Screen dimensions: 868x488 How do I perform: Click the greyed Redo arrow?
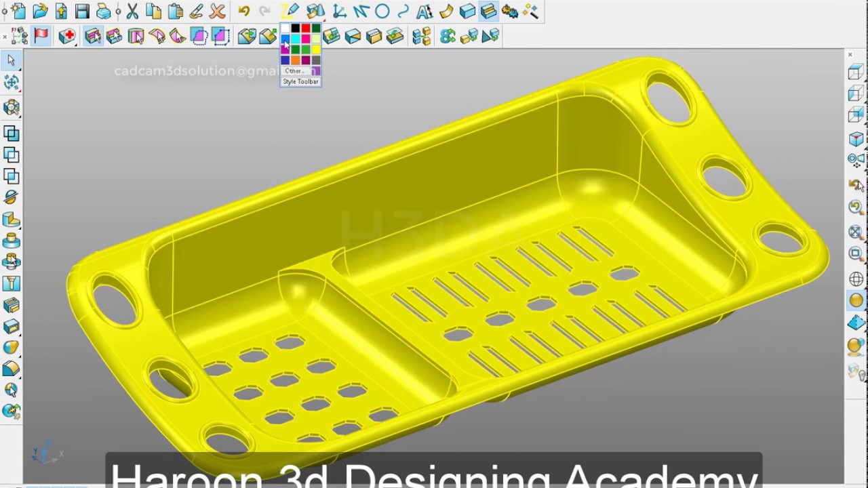(x=264, y=11)
